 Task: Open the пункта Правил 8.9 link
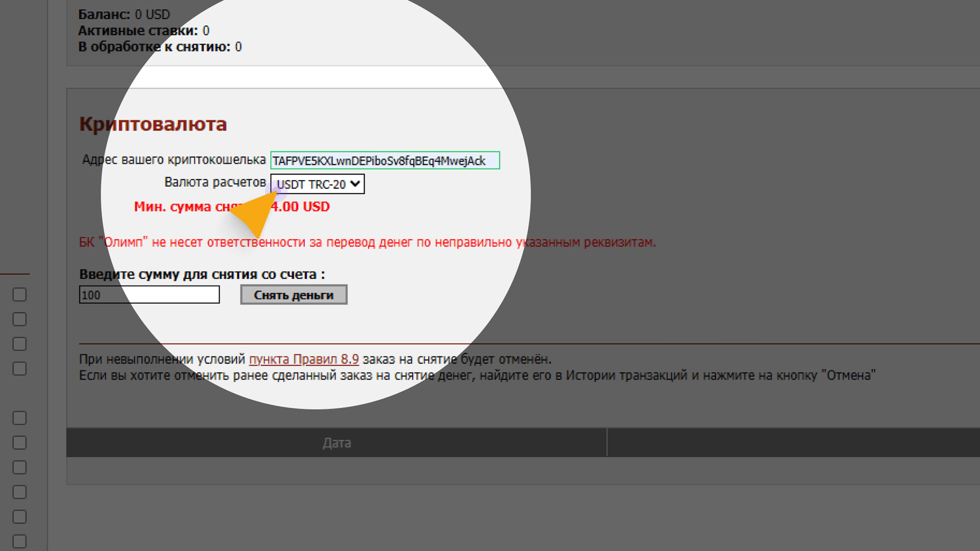point(304,359)
